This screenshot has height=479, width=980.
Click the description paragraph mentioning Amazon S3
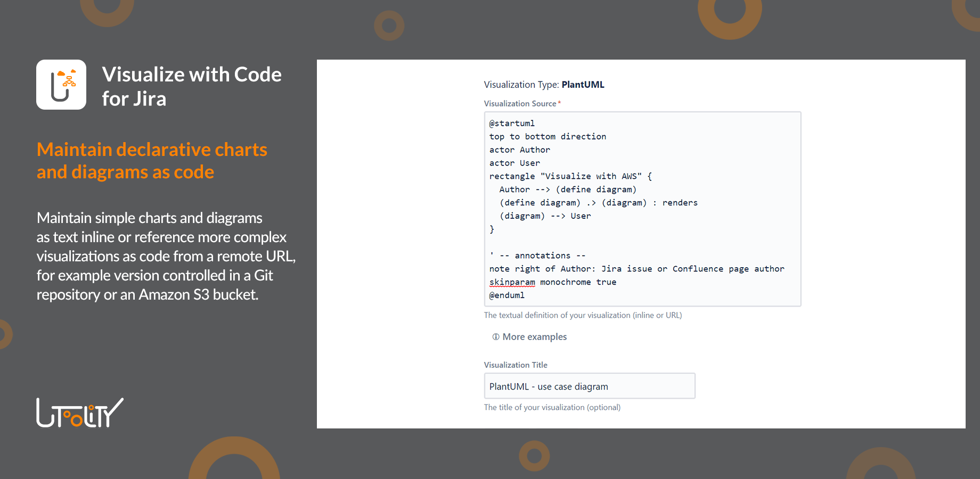pyautogui.click(x=166, y=256)
